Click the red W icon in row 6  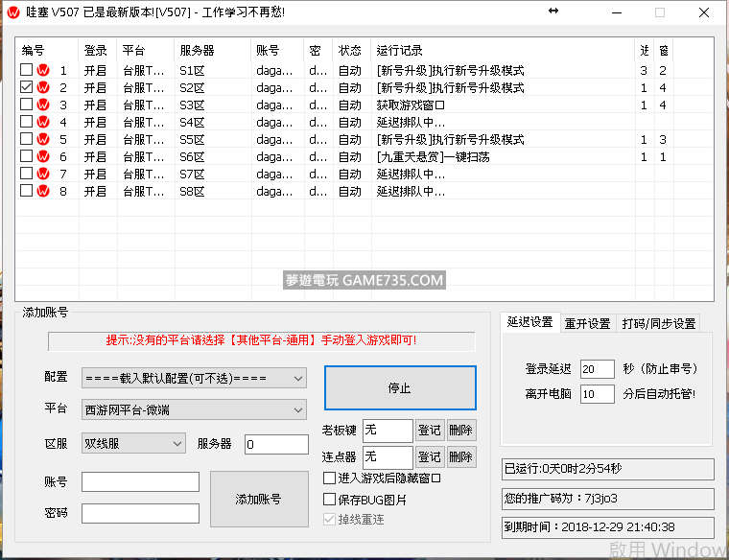(43, 156)
